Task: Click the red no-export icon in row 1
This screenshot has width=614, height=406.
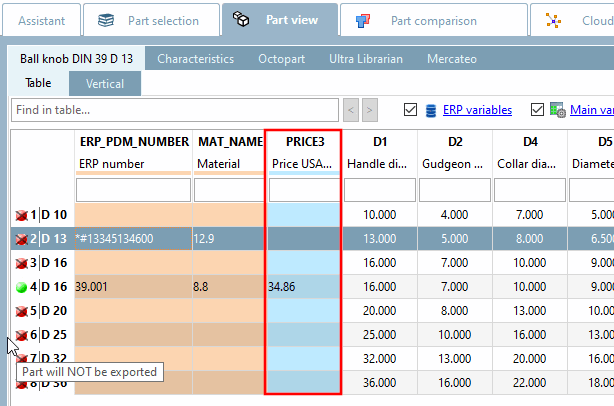Action: click(x=21, y=215)
